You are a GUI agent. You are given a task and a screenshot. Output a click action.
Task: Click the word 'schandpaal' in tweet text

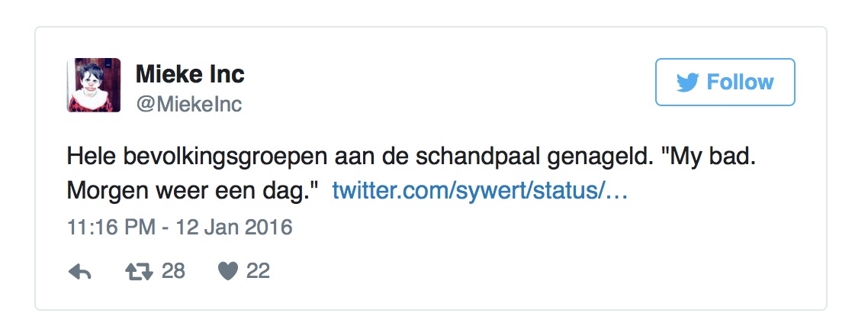[x=479, y=157]
